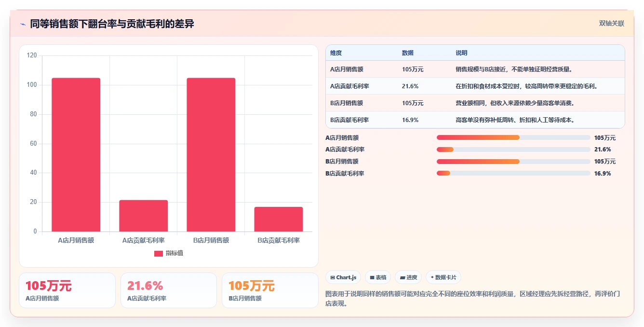Click the 维度 table column header
644x327 pixels.
point(336,53)
